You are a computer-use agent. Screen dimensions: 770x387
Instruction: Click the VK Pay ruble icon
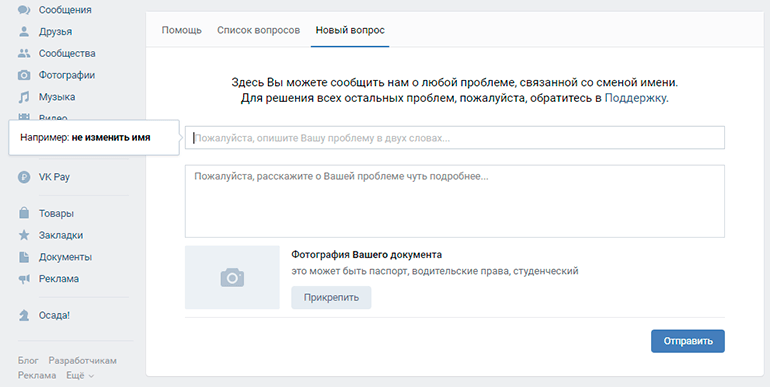24,177
